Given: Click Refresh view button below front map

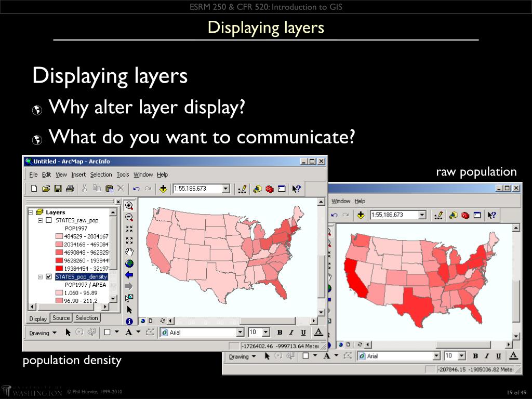Looking at the screenshot, I should [163, 320].
